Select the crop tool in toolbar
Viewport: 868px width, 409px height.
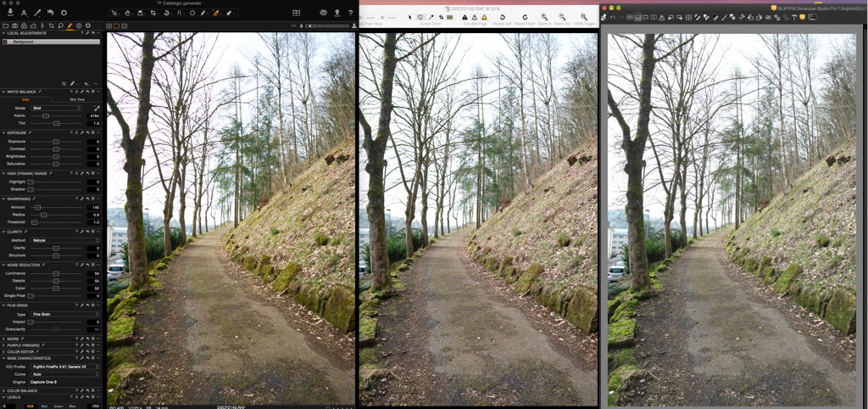[x=152, y=13]
